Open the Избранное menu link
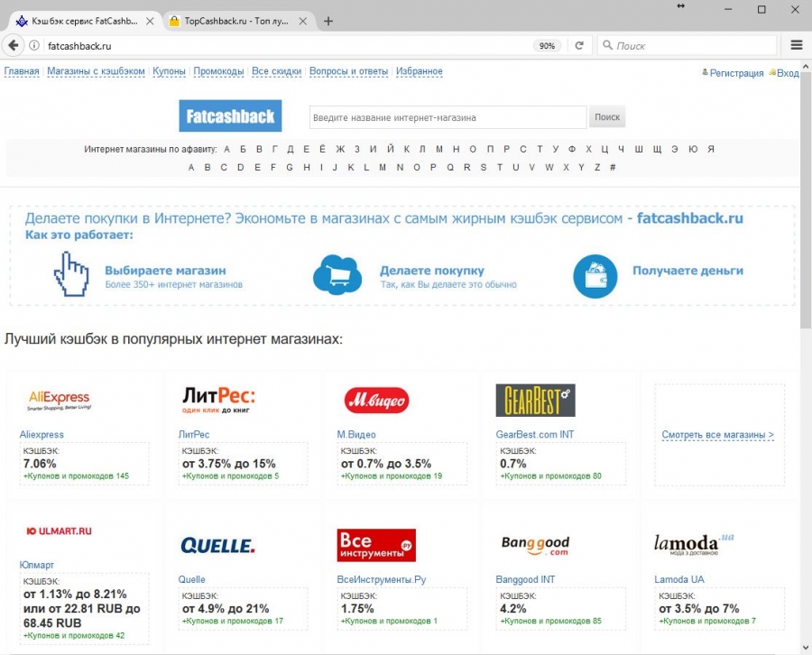Image resolution: width=812 pixels, height=655 pixels. click(420, 71)
